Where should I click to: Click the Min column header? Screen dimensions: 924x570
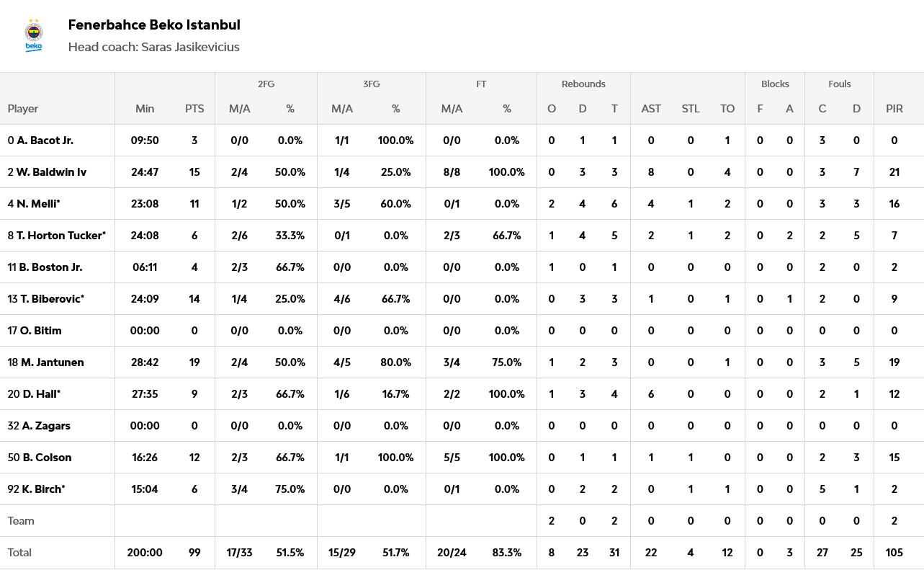[x=145, y=109]
